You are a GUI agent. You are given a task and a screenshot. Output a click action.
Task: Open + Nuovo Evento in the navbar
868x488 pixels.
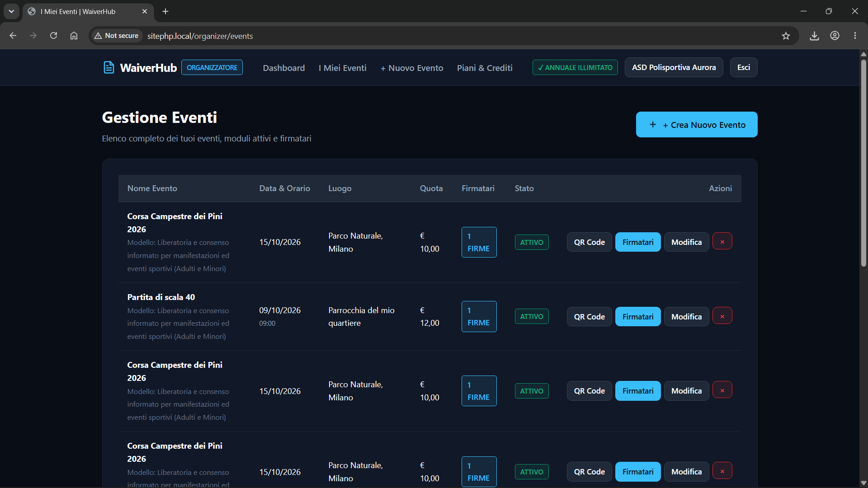tap(412, 68)
